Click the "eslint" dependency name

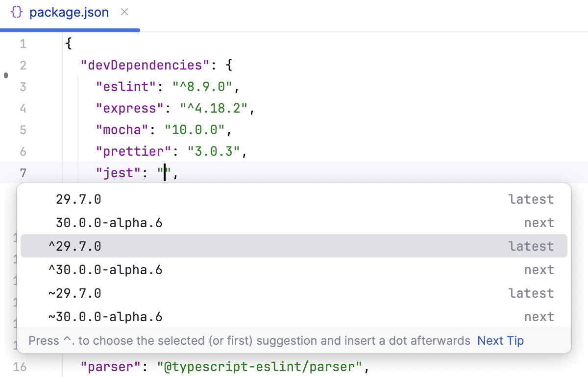[x=126, y=86]
